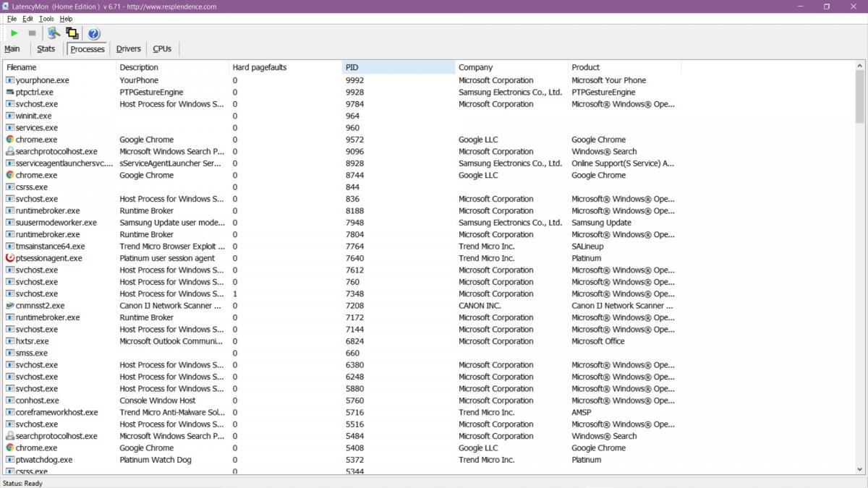Sort by the Product column header

pyautogui.click(x=624, y=67)
